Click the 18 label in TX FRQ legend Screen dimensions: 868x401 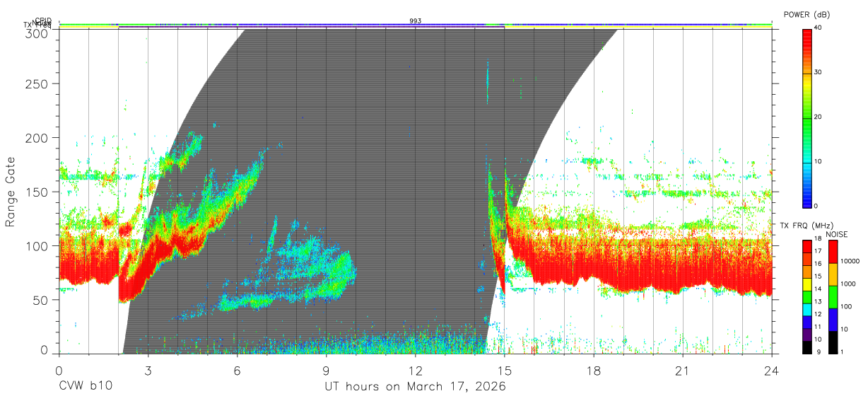coord(817,240)
